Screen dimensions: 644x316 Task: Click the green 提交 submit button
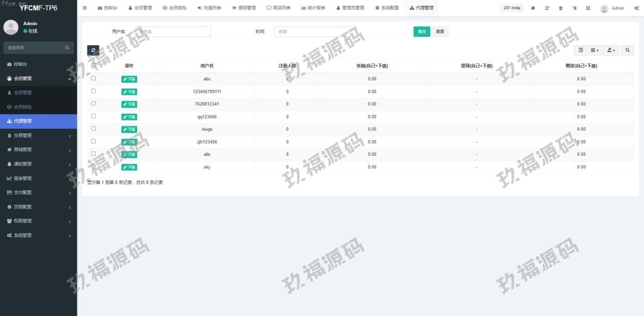click(421, 31)
